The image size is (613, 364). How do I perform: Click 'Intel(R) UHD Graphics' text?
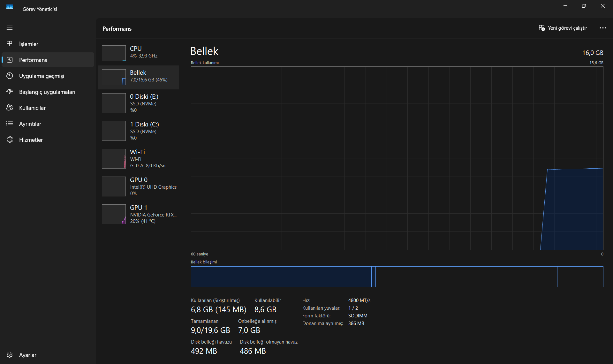click(153, 187)
